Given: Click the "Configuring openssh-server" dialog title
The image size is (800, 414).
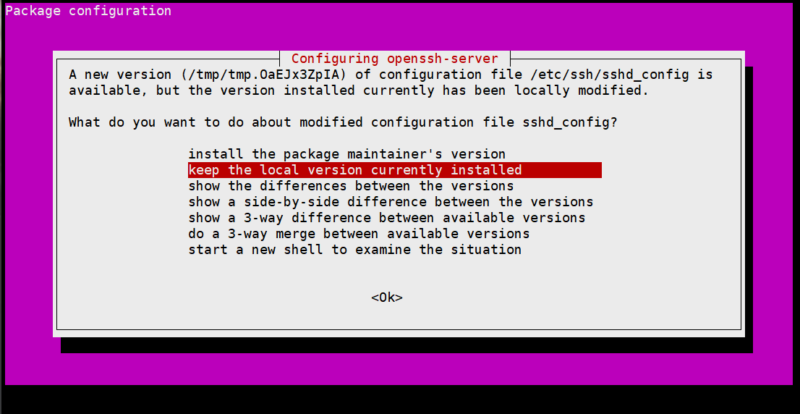Looking at the screenshot, I should (x=395, y=59).
